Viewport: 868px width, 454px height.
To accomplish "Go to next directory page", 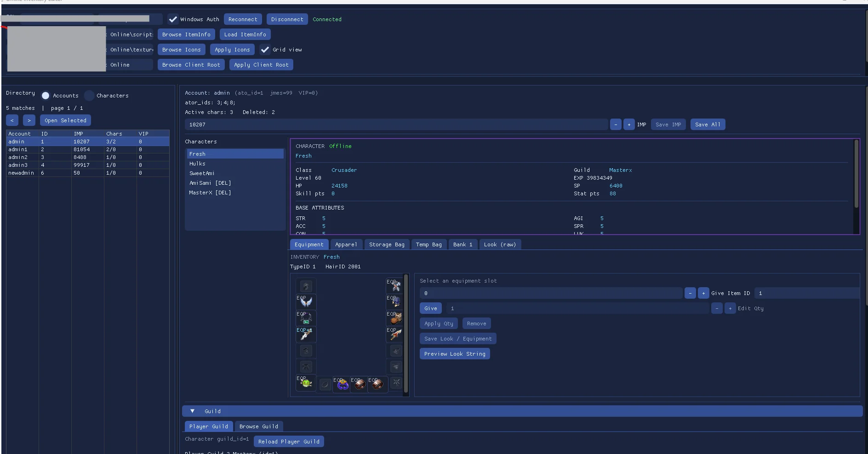I will tap(29, 120).
